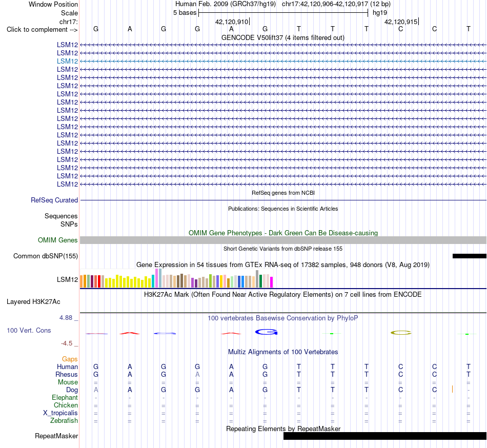
Task: Click the 4.88 upper PhyloP scale value
Action: [x=66, y=318]
